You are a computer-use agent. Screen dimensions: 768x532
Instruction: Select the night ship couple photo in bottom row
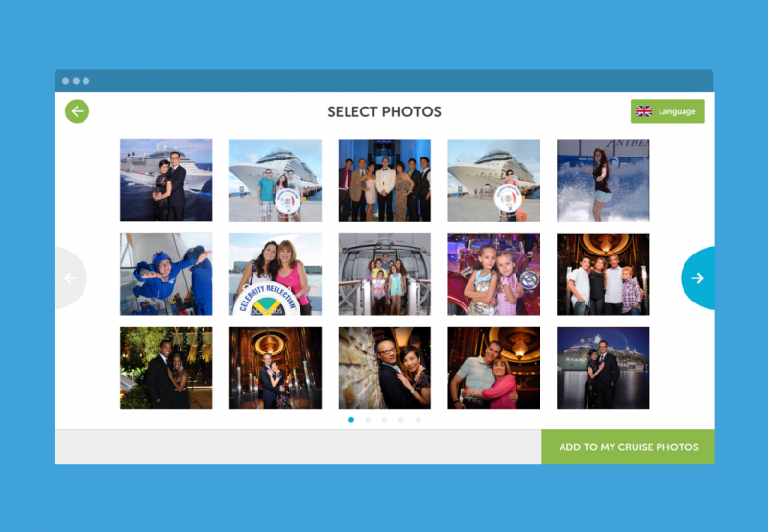pos(603,368)
